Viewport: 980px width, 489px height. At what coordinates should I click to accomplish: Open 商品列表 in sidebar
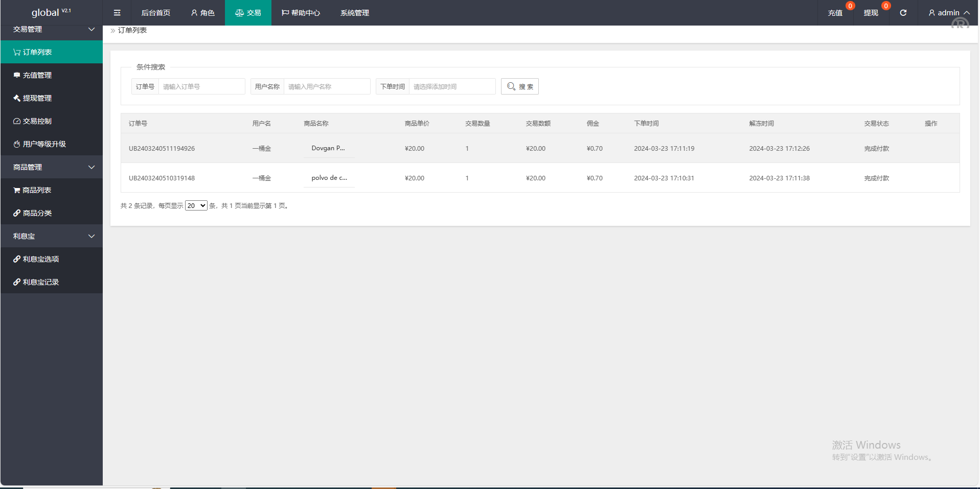point(37,190)
